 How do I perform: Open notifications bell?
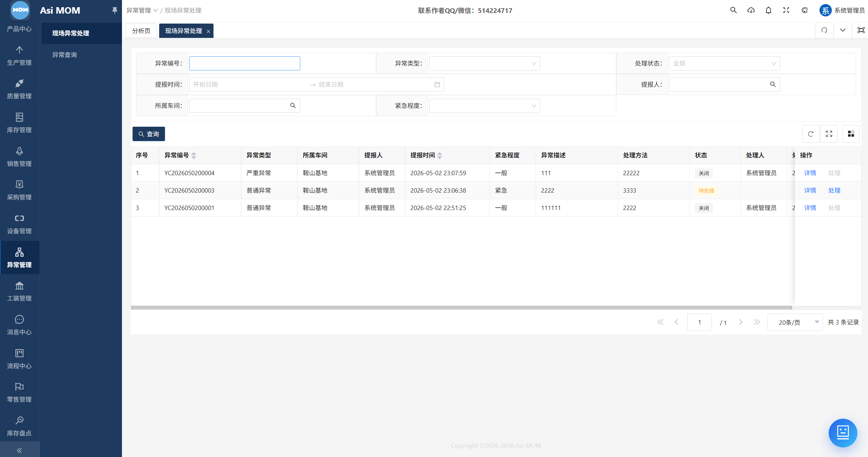coord(769,10)
